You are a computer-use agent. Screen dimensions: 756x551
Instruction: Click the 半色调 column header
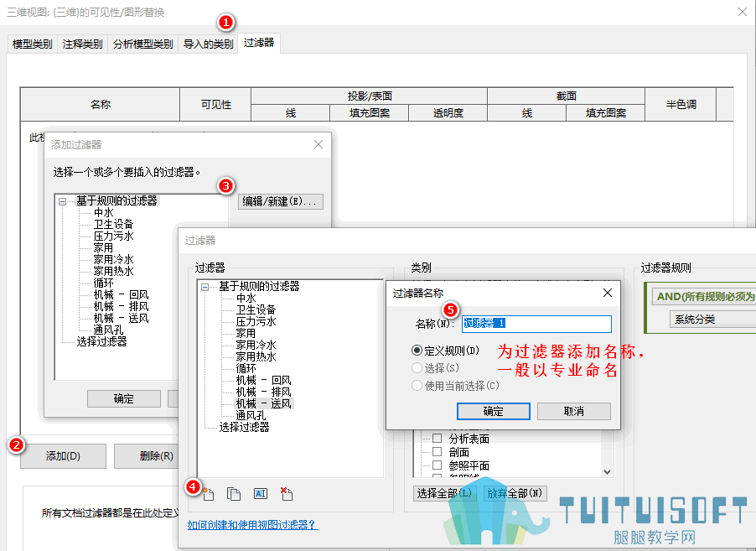point(681,104)
